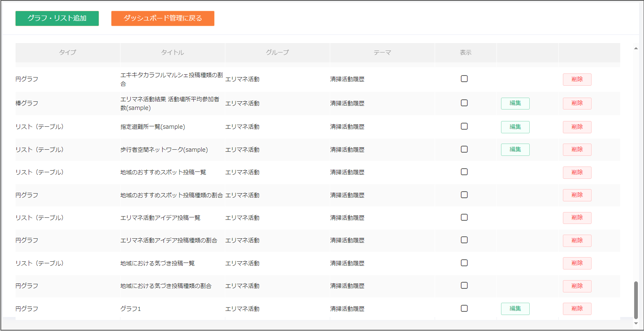
Task: Toggle display checkbox for グラフ1
Action: (x=464, y=308)
